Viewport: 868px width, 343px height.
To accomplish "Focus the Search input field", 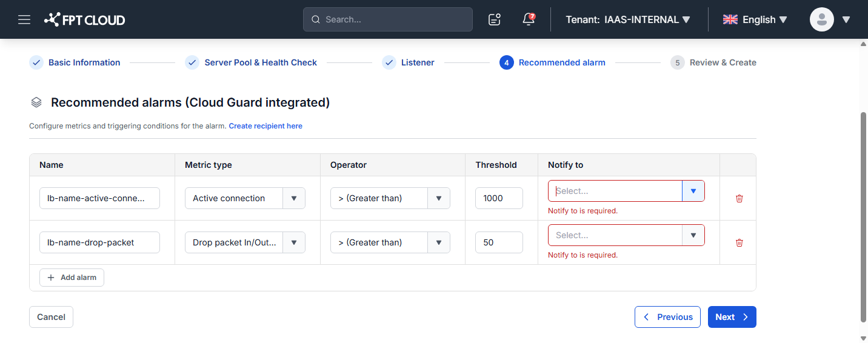I will pyautogui.click(x=388, y=19).
